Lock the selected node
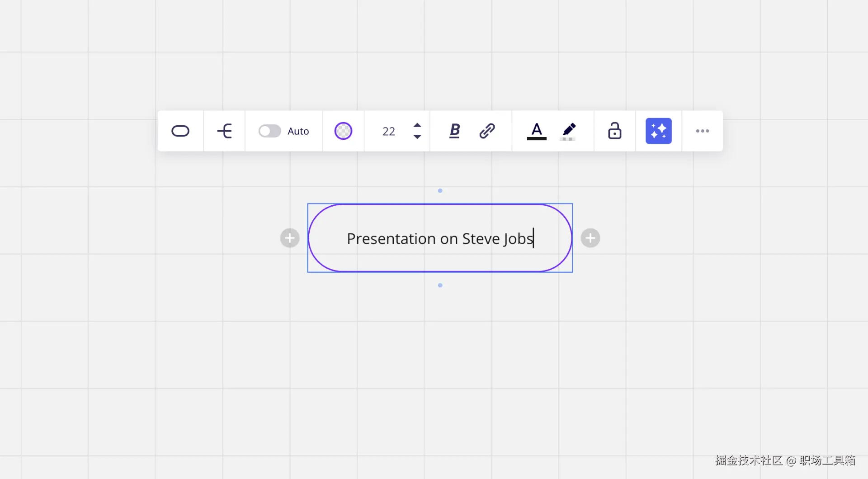The width and height of the screenshot is (868, 479). [614, 131]
